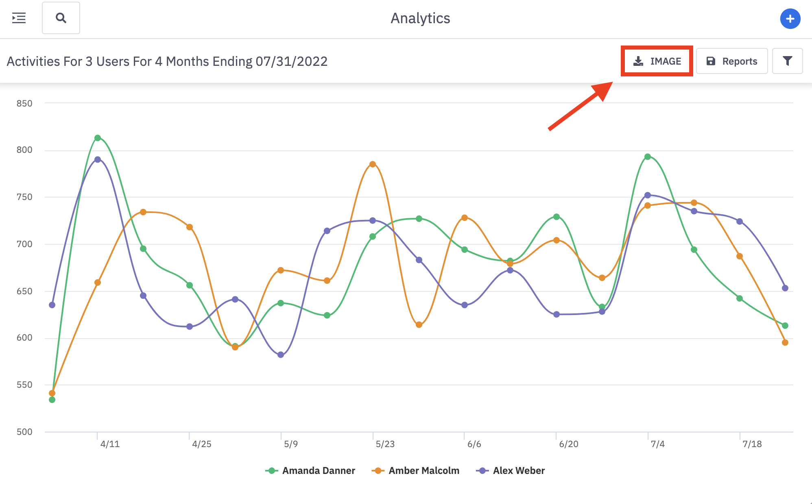Viewport: 812px width, 504px height.
Task: Click Alex Weber's purple point at 7/4
Action: coord(648,195)
